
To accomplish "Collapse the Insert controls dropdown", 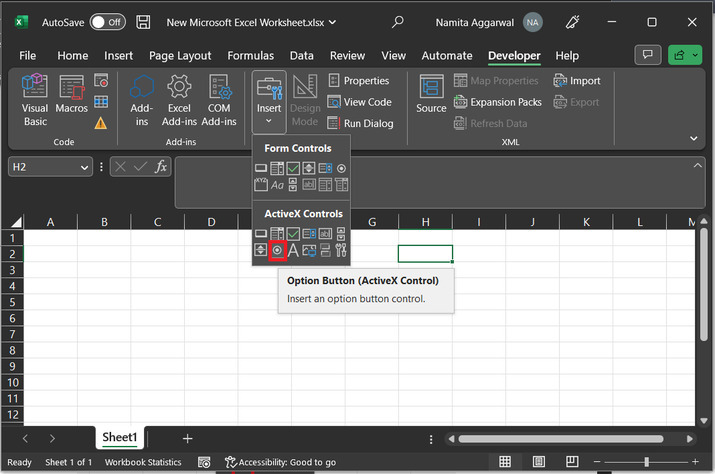I will tap(269, 100).
